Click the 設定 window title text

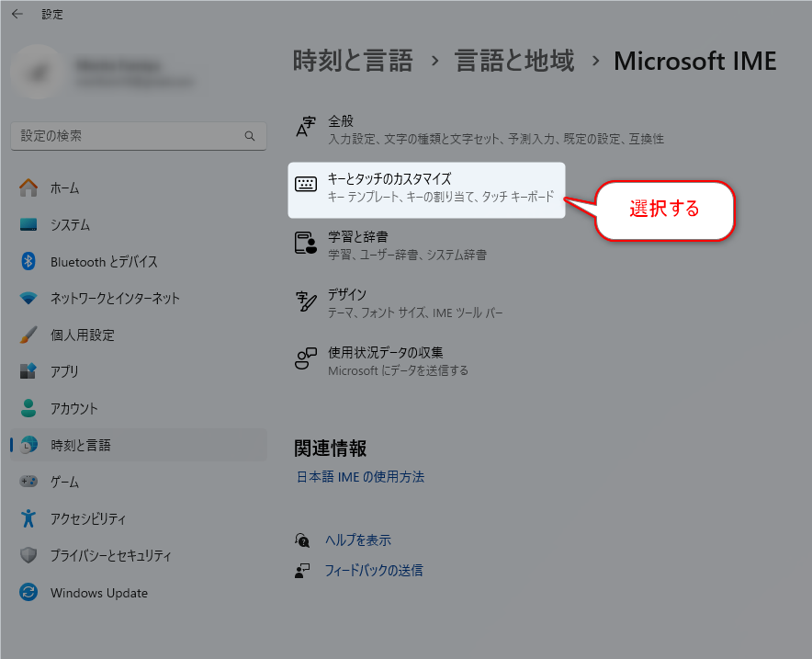coord(52,14)
